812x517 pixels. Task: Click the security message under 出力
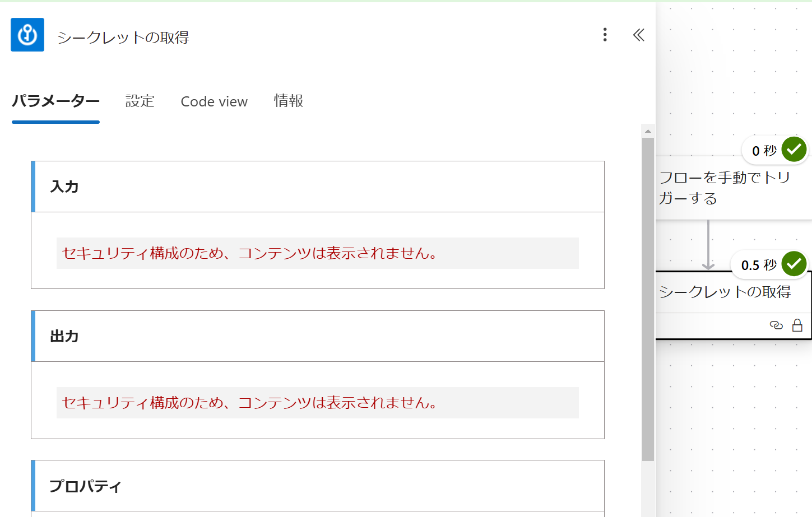[318, 403]
